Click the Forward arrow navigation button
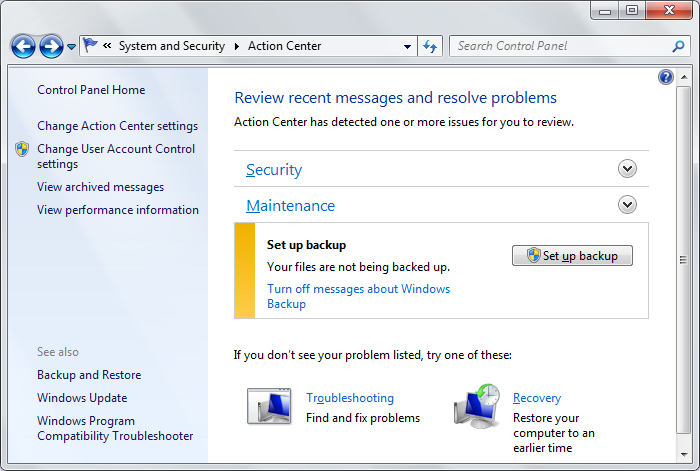Screen dimensions: 700x471 click(51, 46)
